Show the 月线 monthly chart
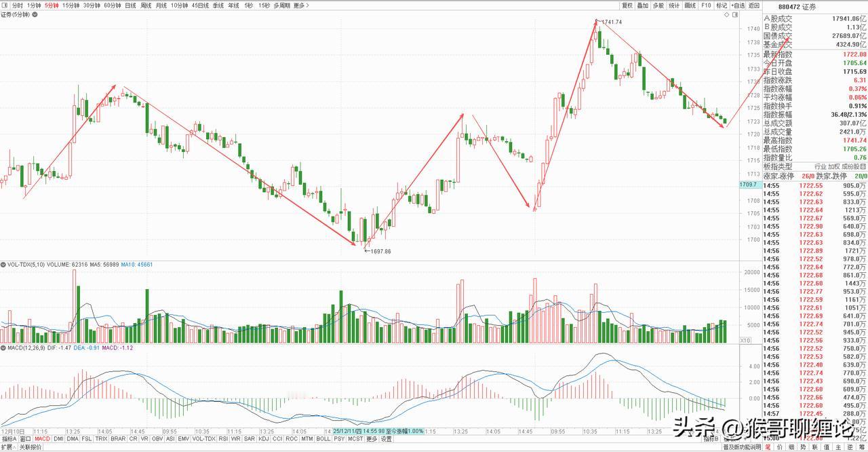Screen dimensions: 868x452 point(161,5)
